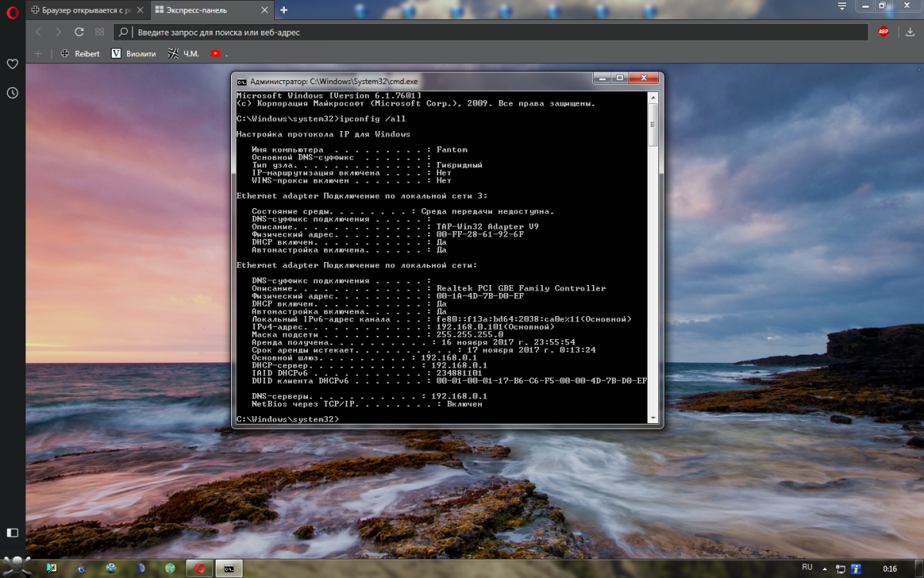This screenshot has width=924, height=578.
Task: Click the cmd window scrollbar down arrow
Action: pos(653,418)
